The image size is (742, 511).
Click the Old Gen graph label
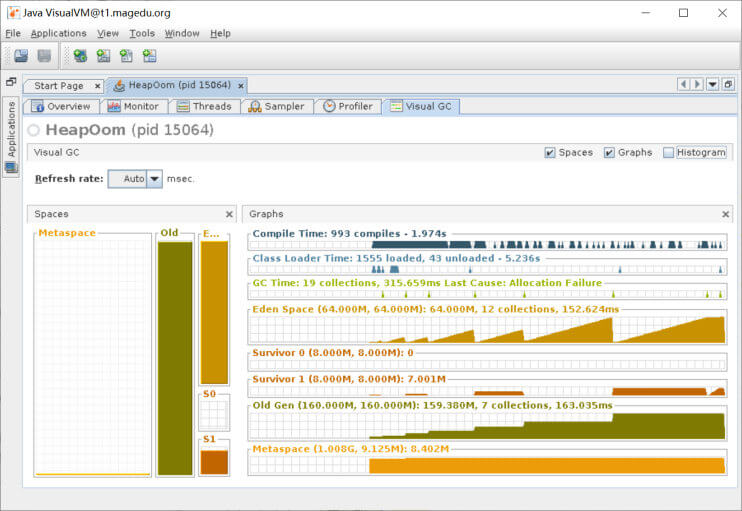432,405
